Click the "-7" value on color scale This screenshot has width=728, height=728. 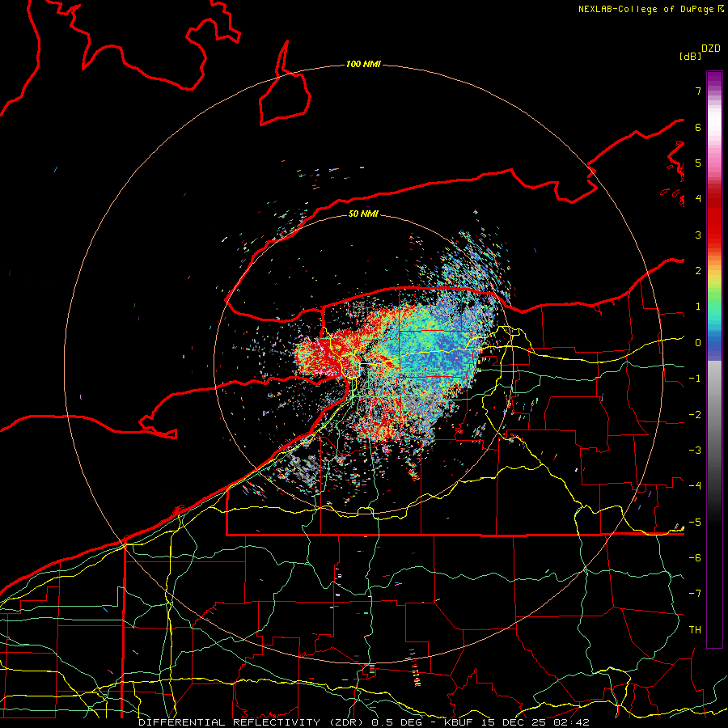coord(695,594)
